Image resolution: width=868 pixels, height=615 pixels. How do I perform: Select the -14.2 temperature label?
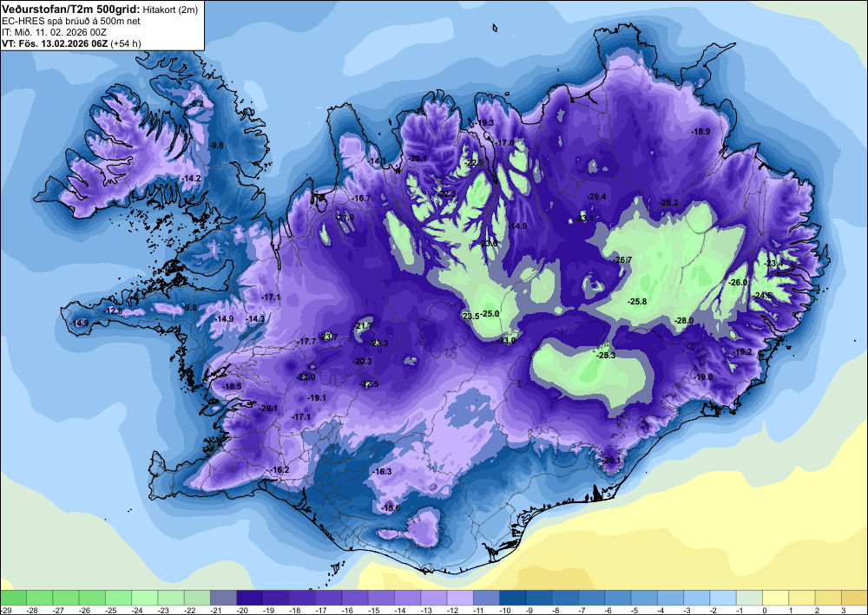192,179
